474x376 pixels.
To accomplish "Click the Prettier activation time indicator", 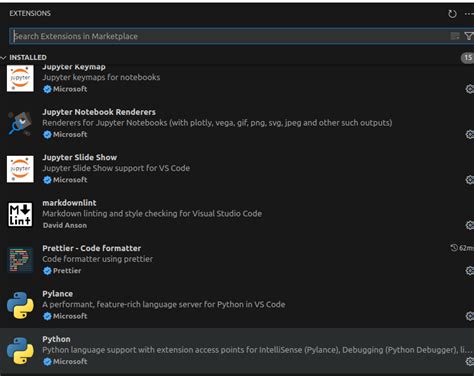I will tap(462, 248).
